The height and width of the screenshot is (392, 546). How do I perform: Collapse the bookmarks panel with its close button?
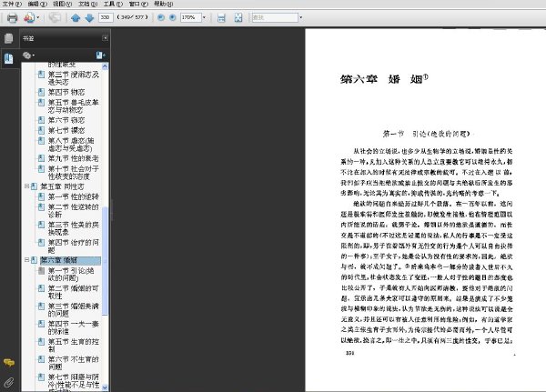coord(105,38)
